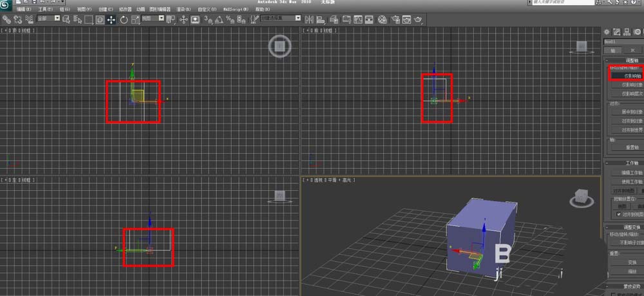644x296 pixels.
Task: Select the Rotate tool in toolbar
Action: (124, 20)
